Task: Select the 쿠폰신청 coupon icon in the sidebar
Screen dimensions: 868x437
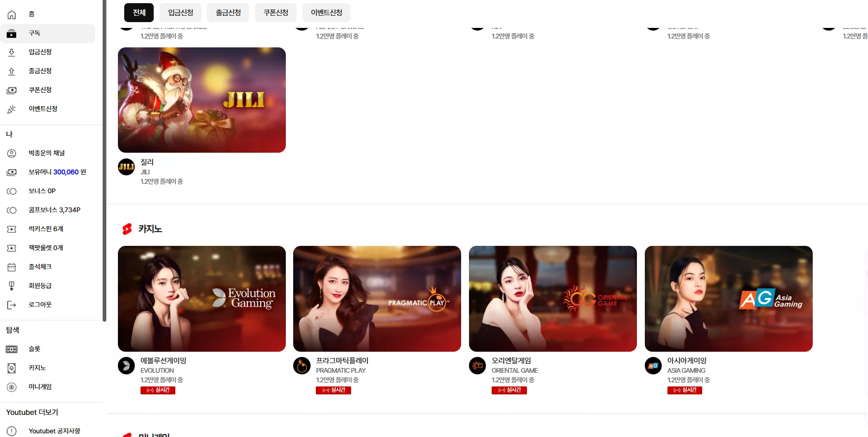Action: tap(12, 90)
